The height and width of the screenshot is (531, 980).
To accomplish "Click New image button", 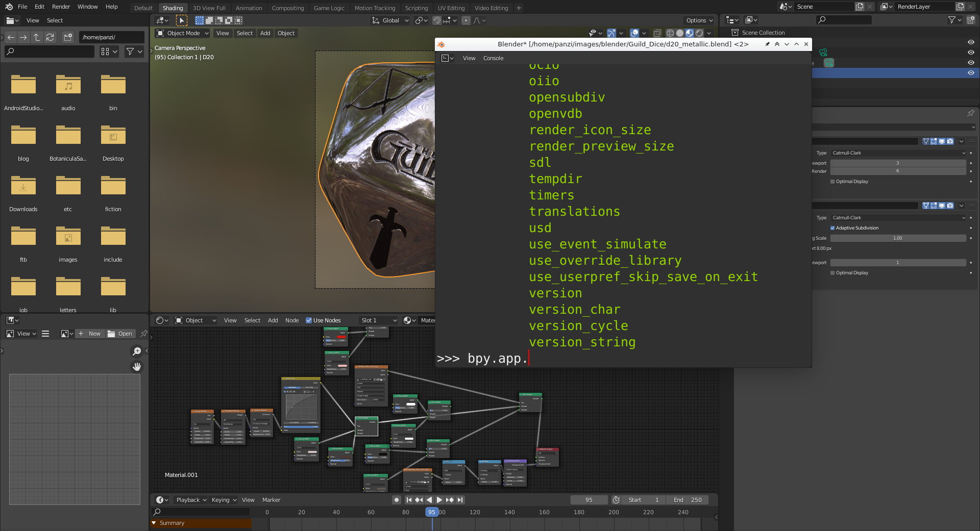I will (90, 334).
